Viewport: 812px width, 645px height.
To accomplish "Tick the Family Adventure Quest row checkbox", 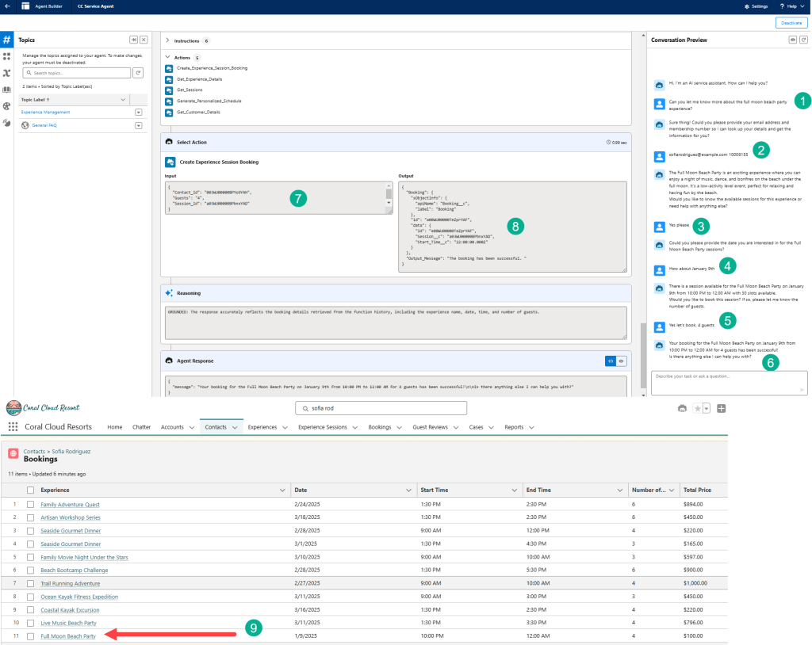I will 30,505.
